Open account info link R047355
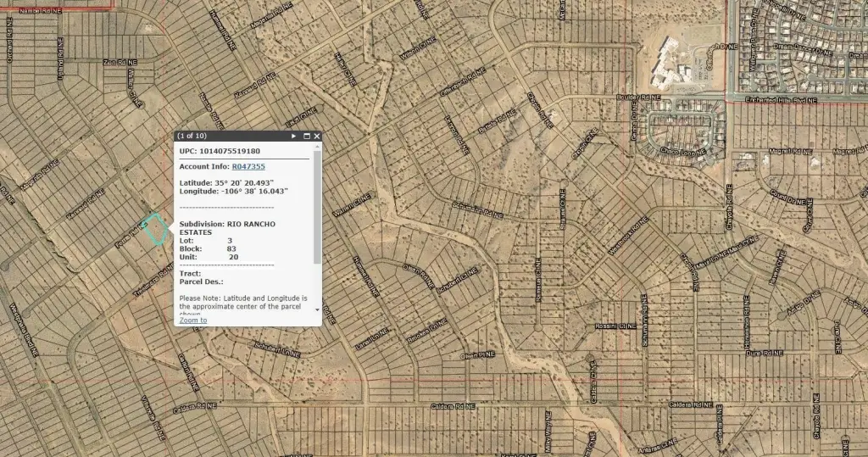Screen dimensions: 868x457 [248, 166]
